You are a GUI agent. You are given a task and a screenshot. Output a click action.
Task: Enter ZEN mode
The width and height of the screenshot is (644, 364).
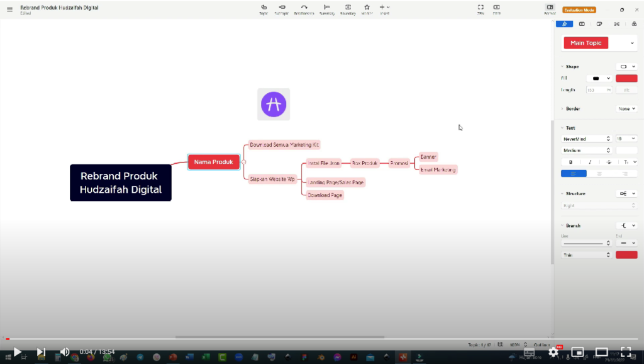pos(480,8)
